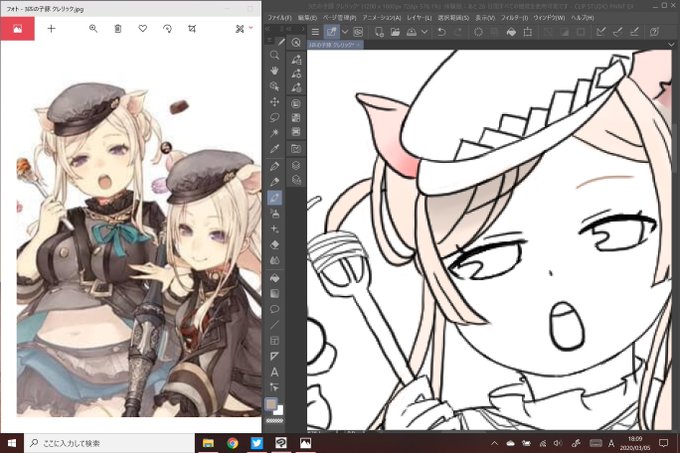The width and height of the screenshot is (680, 453).
Task: Expand the canvas tab list chevron
Action: pos(671,45)
